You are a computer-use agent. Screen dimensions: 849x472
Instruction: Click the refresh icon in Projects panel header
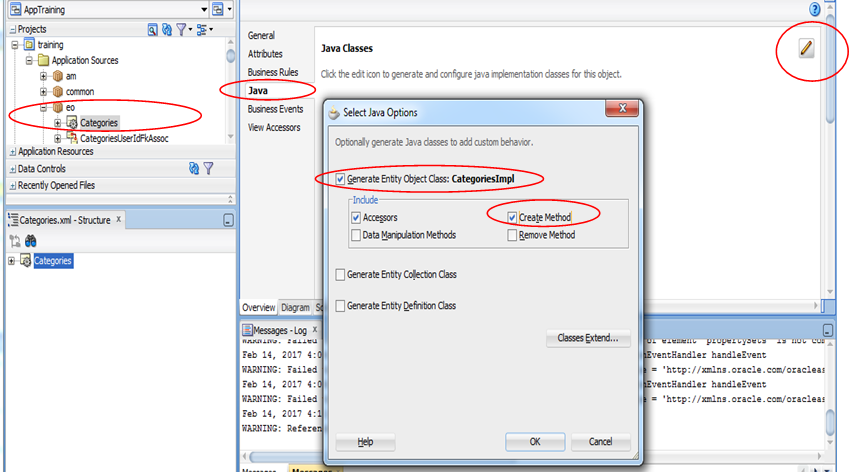coord(167,30)
